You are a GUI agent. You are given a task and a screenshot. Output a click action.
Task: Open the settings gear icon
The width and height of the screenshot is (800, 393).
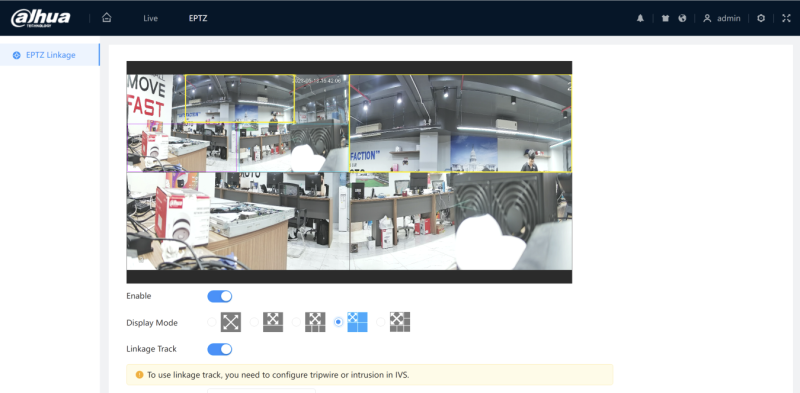tap(761, 18)
